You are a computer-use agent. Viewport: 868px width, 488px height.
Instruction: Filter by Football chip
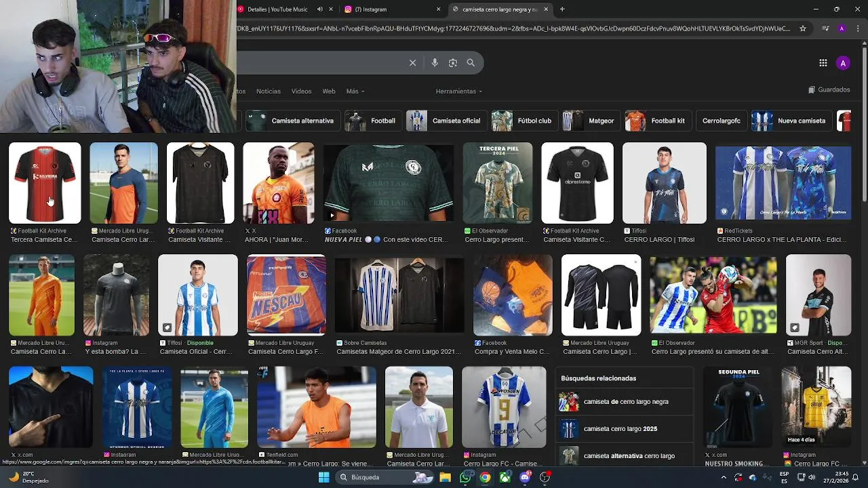point(372,121)
